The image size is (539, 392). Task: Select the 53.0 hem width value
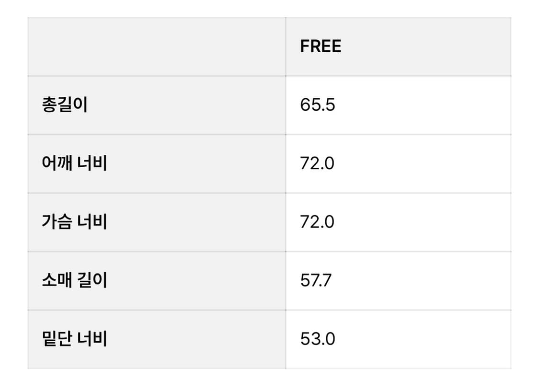[317, 339]
